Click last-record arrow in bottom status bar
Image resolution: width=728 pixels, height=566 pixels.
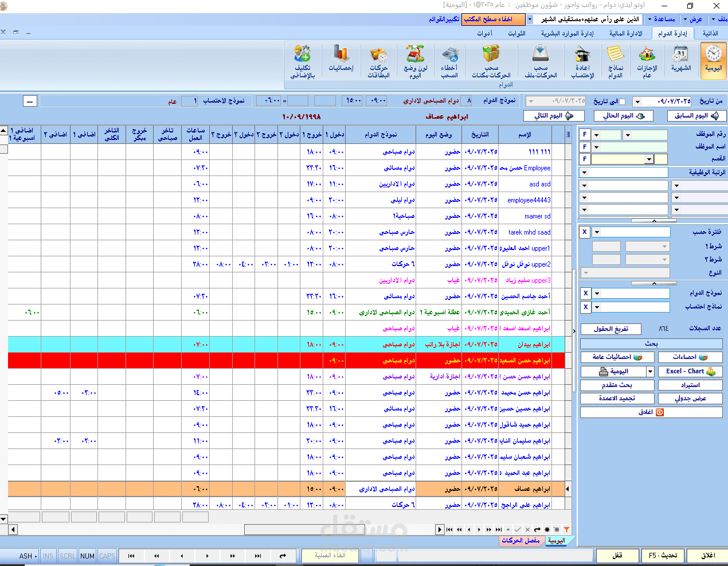[x=258, y=556]
